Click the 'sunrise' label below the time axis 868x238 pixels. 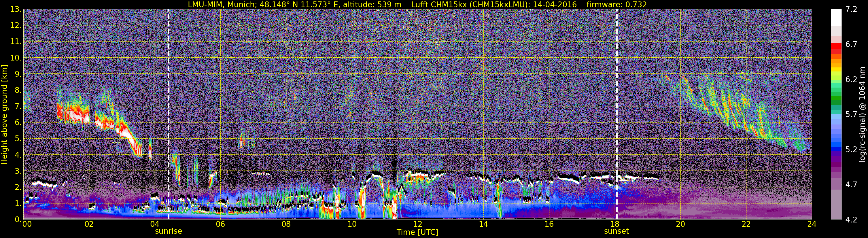(169, 231)
